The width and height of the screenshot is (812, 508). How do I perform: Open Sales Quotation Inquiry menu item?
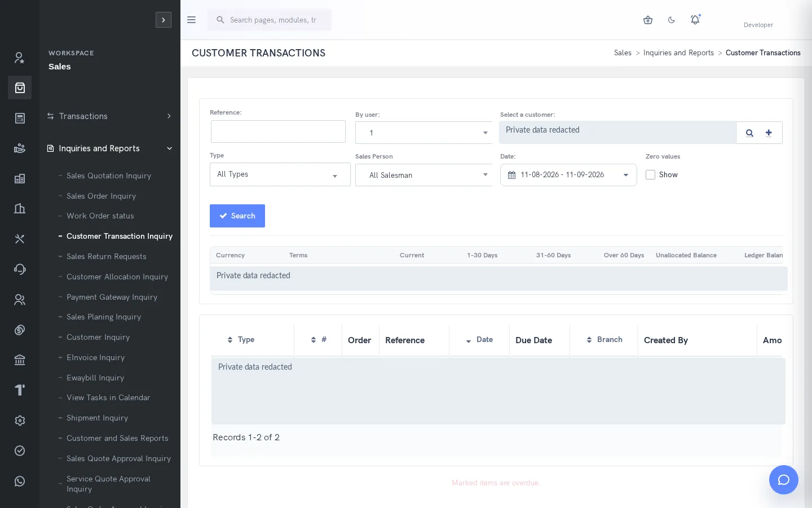click(x=109, y=176)
